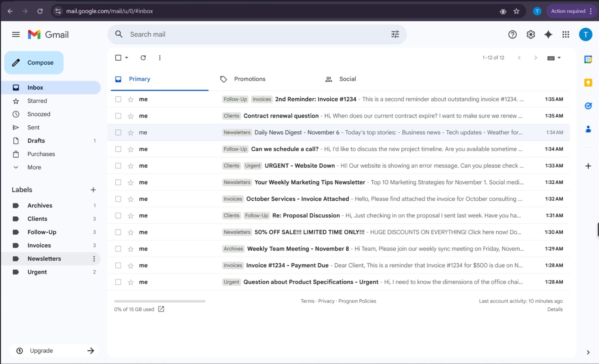Star the Daily News Digest email

pos(131,132)
